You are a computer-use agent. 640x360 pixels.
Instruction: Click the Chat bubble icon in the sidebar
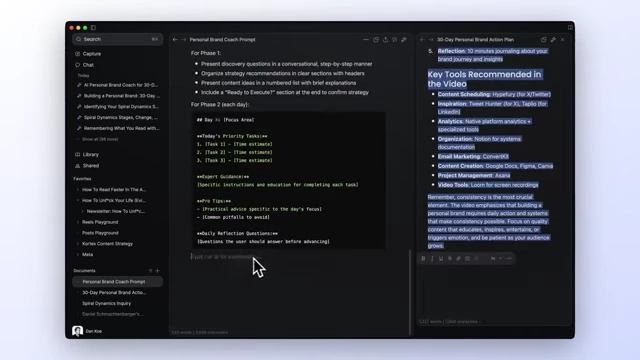pyautogui.click(x=78, y=65)
